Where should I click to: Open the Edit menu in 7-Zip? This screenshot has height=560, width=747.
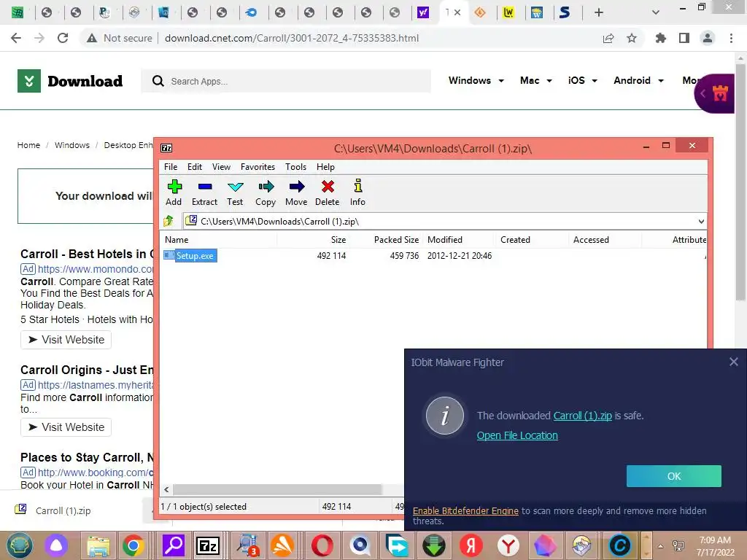(x=194, y=167)
